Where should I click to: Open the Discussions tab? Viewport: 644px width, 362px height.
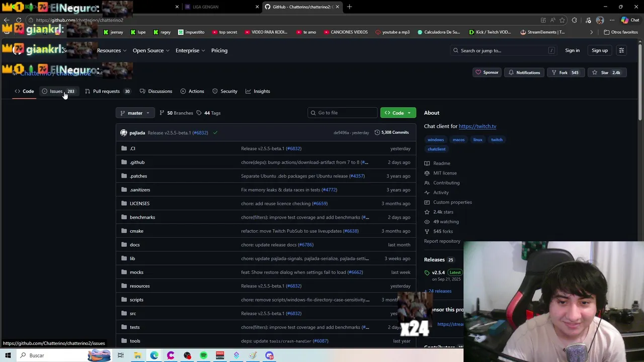pyautogui.click(x=156, y=91)
